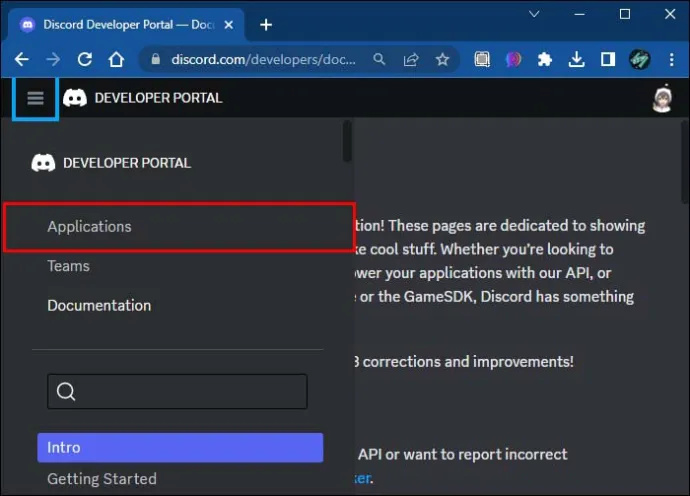Click the main page scrollbar
Screen dimensions: 690x496
click(685, 161)
